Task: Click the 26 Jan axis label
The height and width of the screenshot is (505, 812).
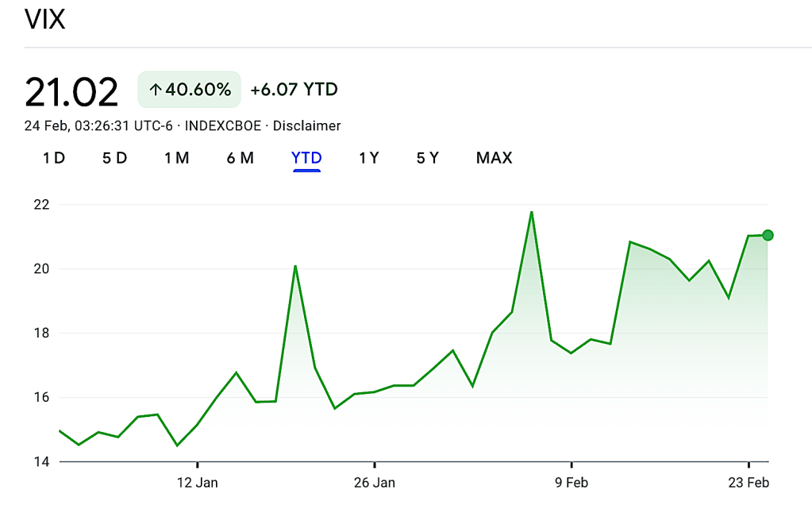Action: (x=375, y=482)
